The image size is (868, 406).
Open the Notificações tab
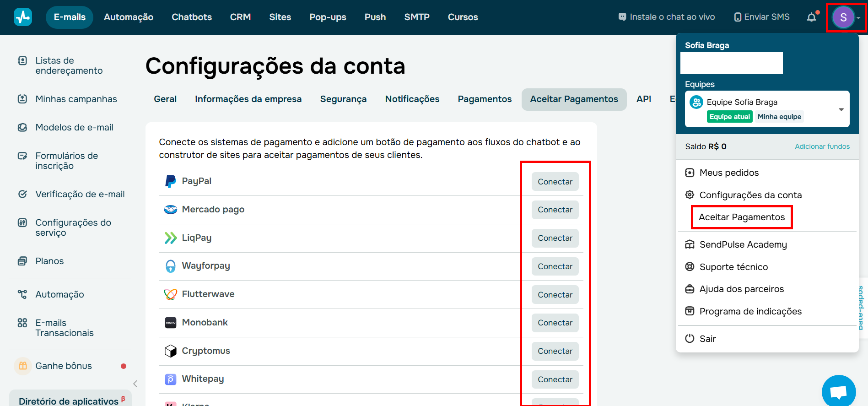click(x=412, y=99)
